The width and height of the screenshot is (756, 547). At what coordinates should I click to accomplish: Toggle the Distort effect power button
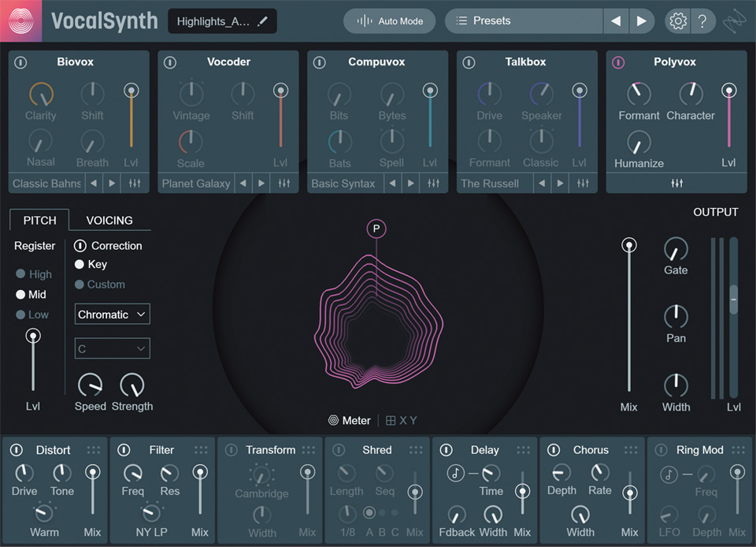(x=17, y=450)
